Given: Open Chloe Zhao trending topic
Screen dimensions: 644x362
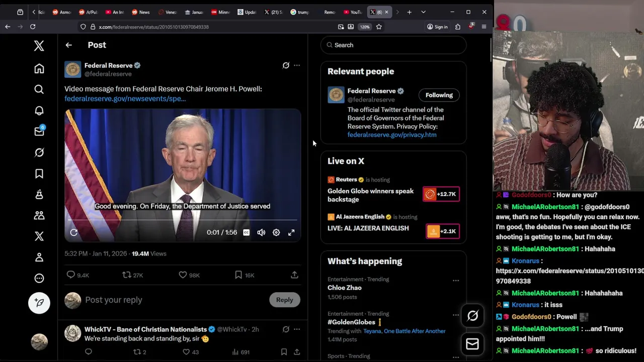Looking at the screenshot, I should click(345, 288).
